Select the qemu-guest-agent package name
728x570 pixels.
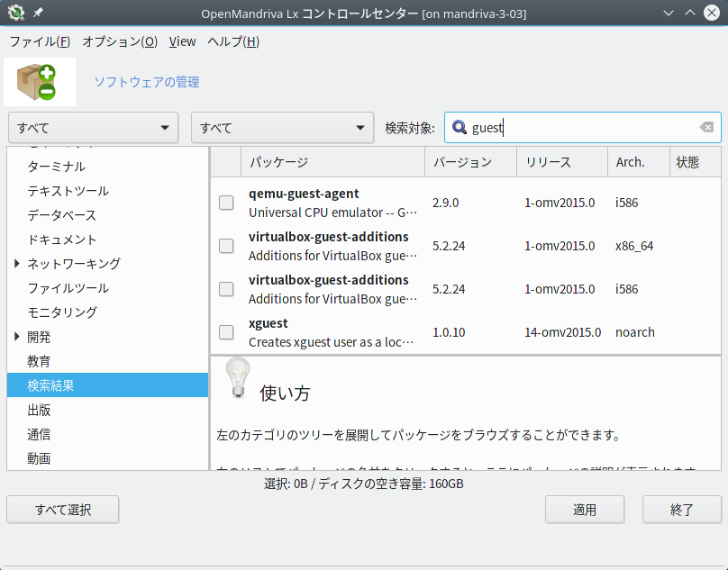[304, 194]
